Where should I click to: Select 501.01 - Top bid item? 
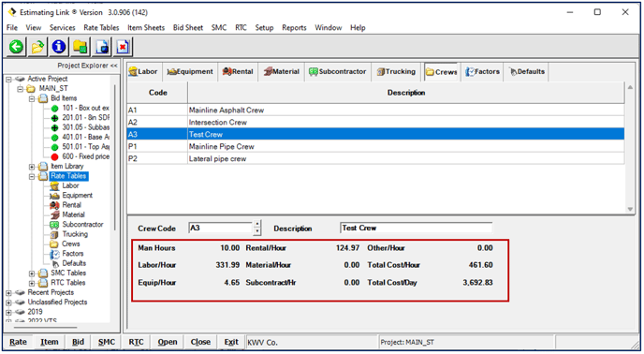85,147
